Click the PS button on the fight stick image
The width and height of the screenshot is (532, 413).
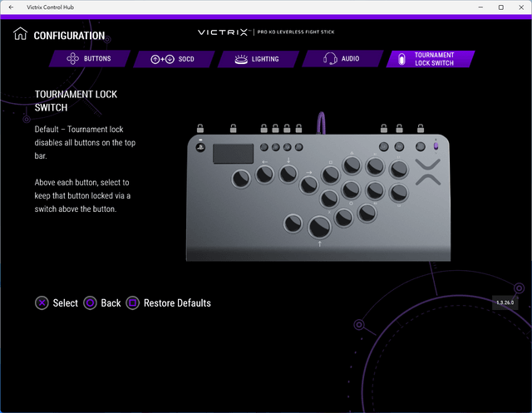pyautogui.click(x=200, y=148)
